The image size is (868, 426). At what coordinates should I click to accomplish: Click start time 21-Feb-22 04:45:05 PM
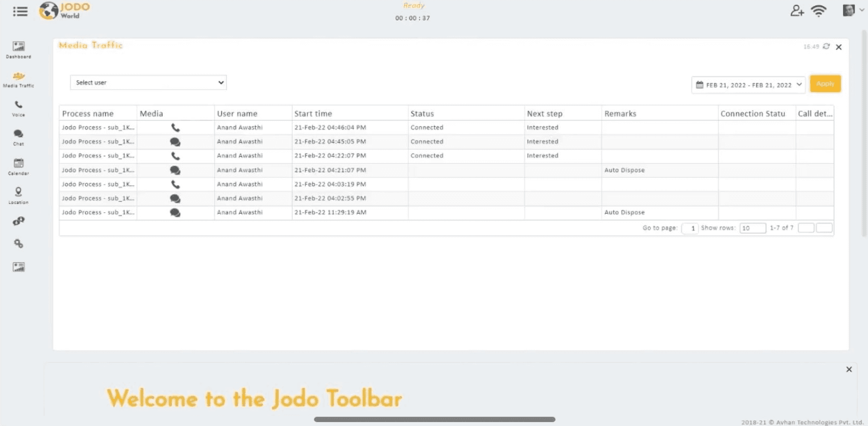pyautogui.click(x=330, y=141)
